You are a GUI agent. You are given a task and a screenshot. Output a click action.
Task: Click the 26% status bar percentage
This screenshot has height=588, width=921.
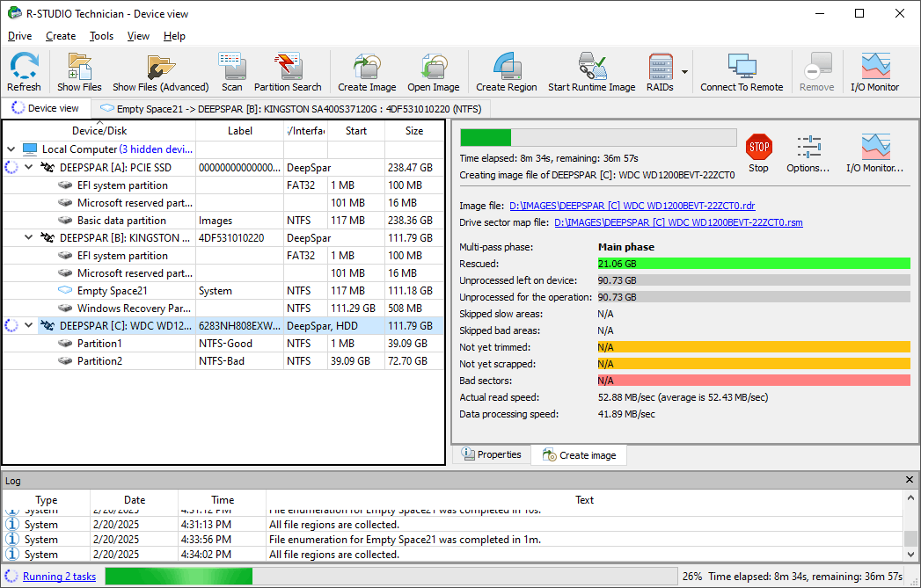pos(692,577)
